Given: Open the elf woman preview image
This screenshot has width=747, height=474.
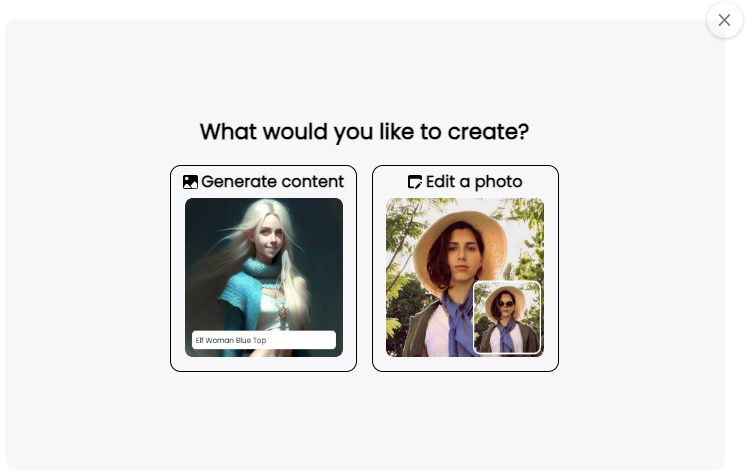Looking at the screenshot, I should [x=264, y=277].
